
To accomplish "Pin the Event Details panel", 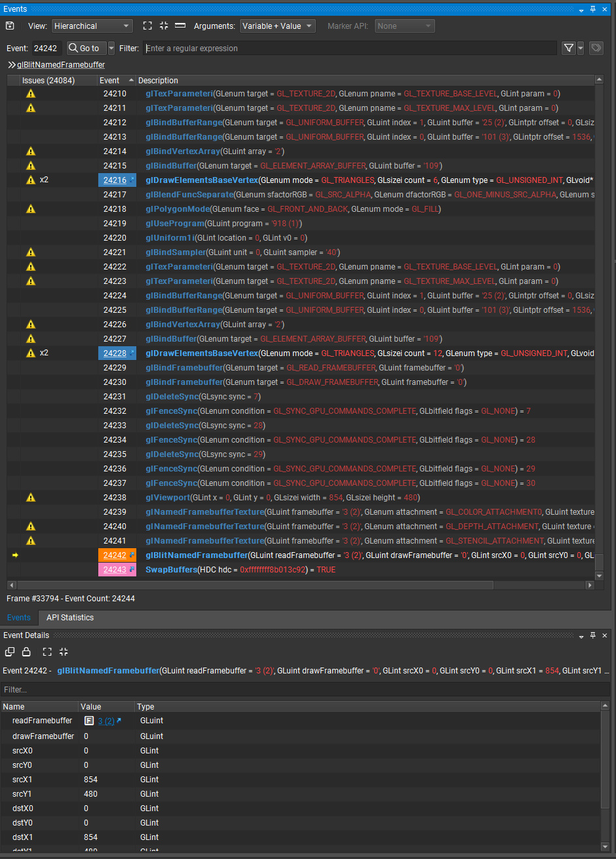I will coord(593,635).
